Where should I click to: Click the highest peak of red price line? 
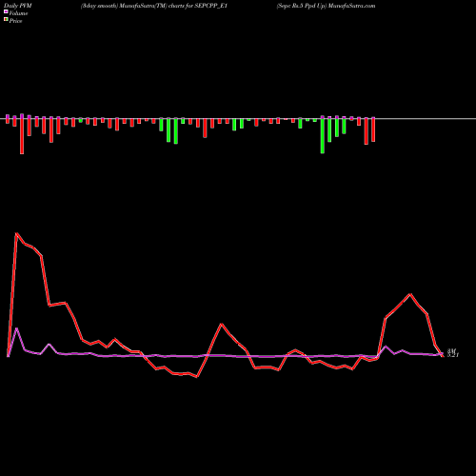16,233
